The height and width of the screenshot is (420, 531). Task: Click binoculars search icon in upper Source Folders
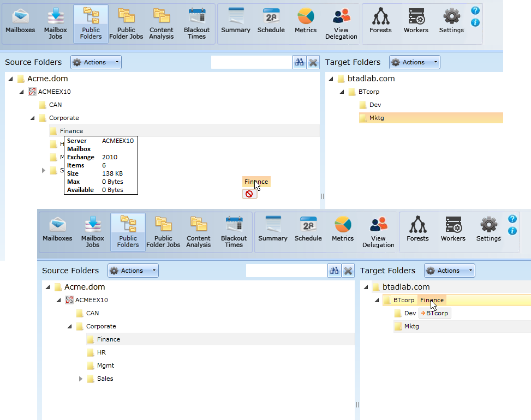(x=300, y=62)
